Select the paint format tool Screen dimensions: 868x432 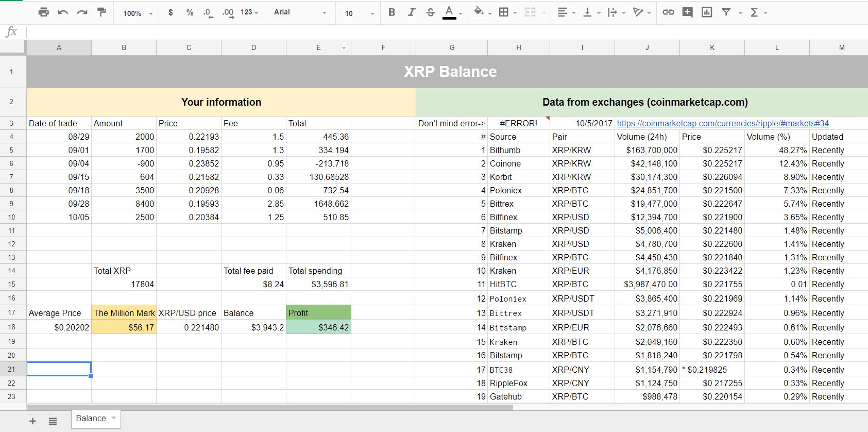[x=101, y=12]
